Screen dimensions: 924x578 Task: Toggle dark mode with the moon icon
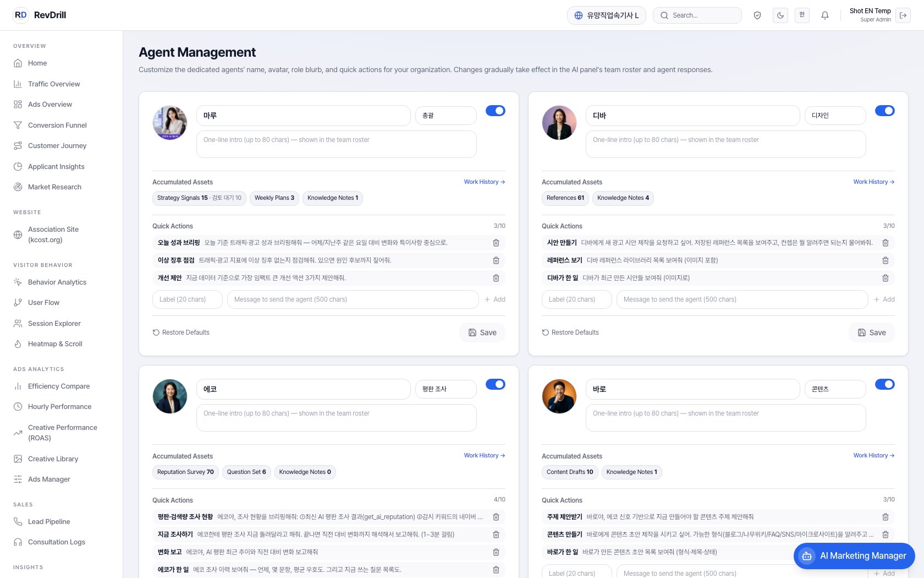(780, 15)
